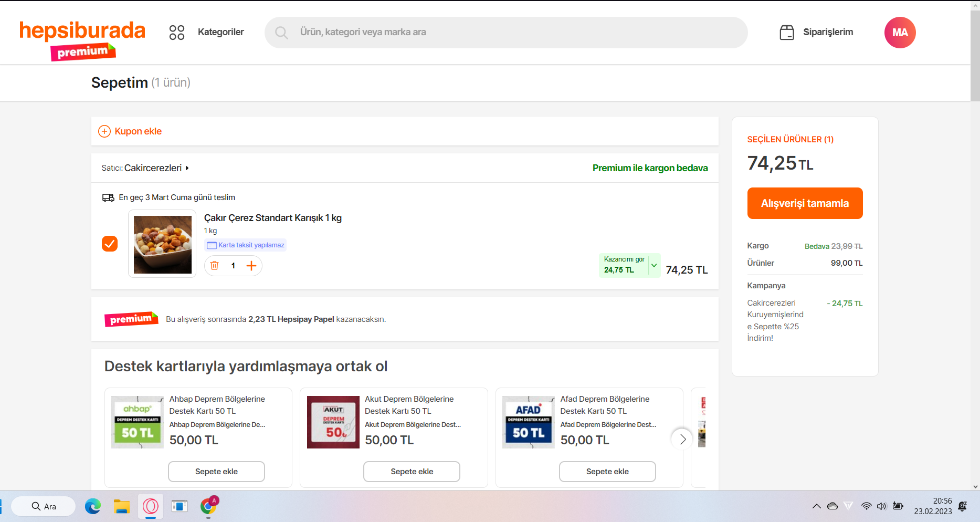
Task: Click the SEÇİLEN ÜRÜNLER (1) heading
Action: 791,139
